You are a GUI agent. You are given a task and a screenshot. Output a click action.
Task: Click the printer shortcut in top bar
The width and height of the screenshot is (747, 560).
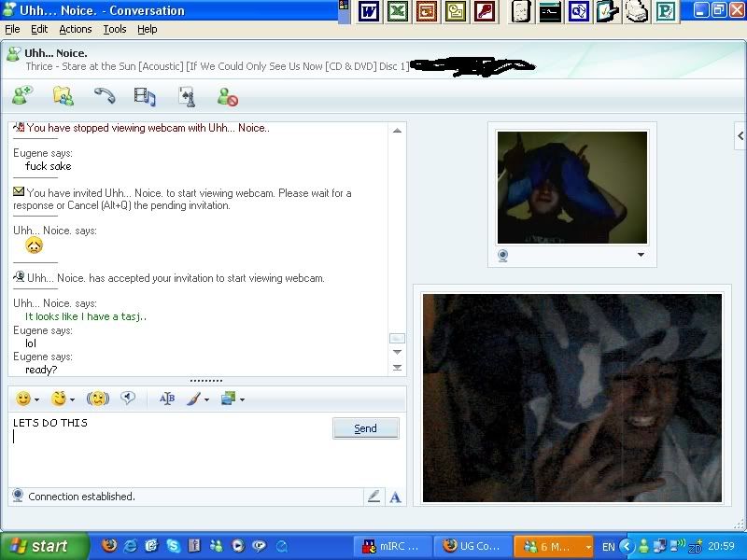637,11
